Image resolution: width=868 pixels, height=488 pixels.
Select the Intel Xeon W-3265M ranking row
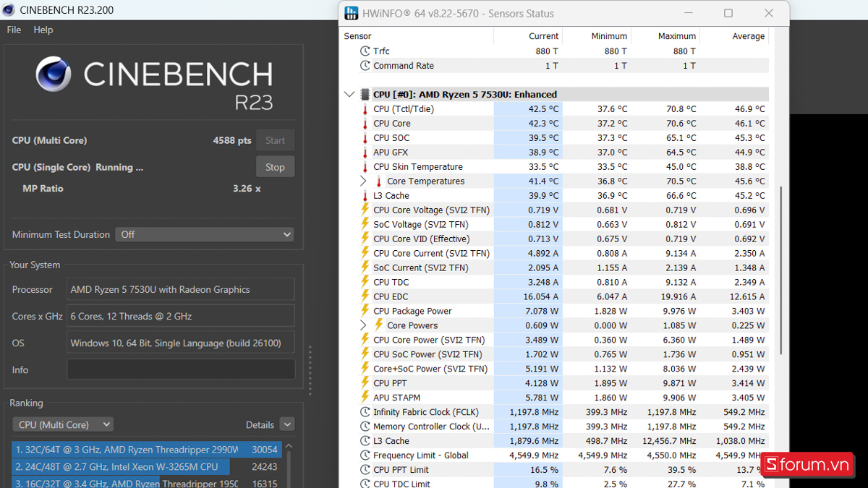(147, 467)
